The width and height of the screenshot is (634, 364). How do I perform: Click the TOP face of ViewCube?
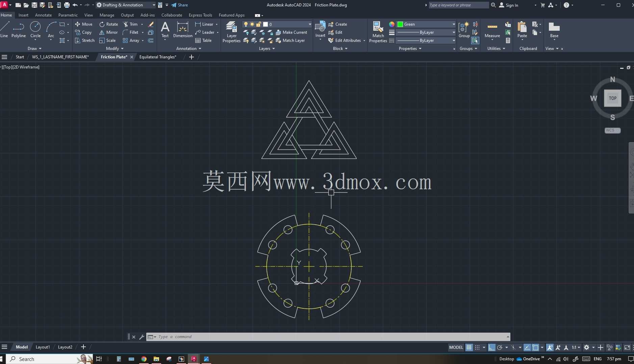point(613,98)
